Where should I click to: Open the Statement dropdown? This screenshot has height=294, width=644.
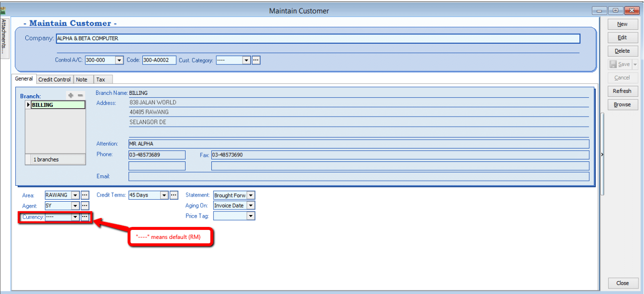251,195
